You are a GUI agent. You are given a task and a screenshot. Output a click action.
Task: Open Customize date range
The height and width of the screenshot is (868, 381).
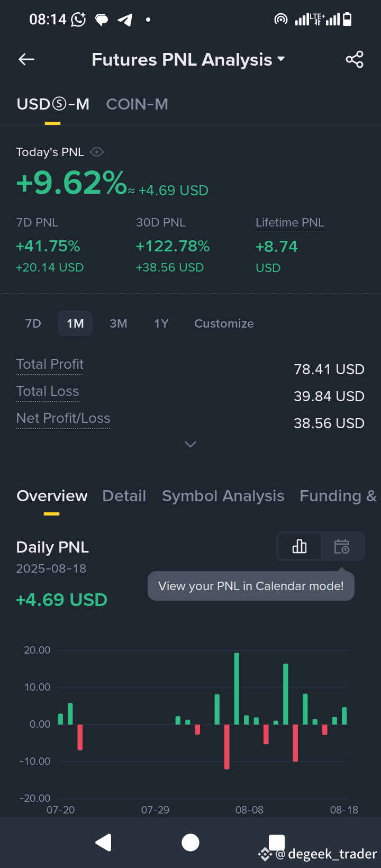click(224, 323)
